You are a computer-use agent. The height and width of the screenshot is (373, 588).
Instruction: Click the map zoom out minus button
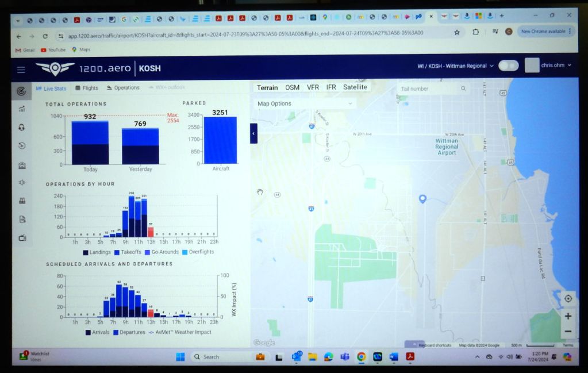pos(568,332)
